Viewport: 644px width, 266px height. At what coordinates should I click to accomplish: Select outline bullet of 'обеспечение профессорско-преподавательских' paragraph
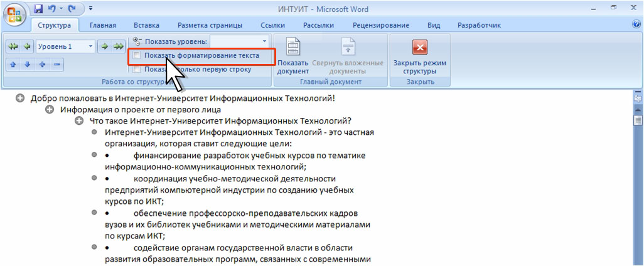point(94,213)
